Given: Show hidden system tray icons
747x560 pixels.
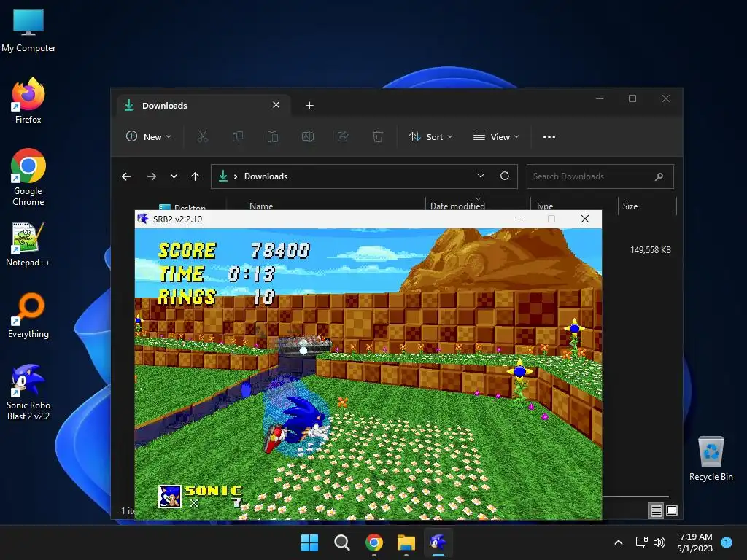Looking at the screenshot, I should 619,542.
